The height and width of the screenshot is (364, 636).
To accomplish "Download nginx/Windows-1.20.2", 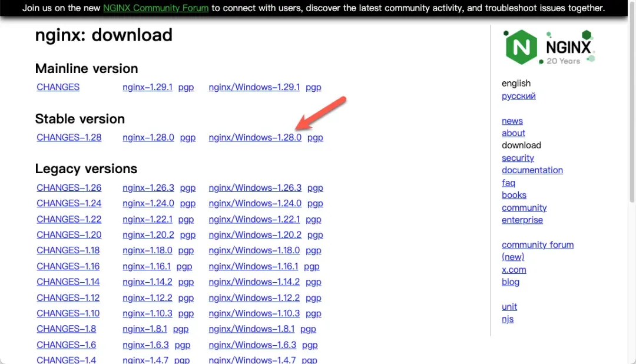I will (255, 234).
